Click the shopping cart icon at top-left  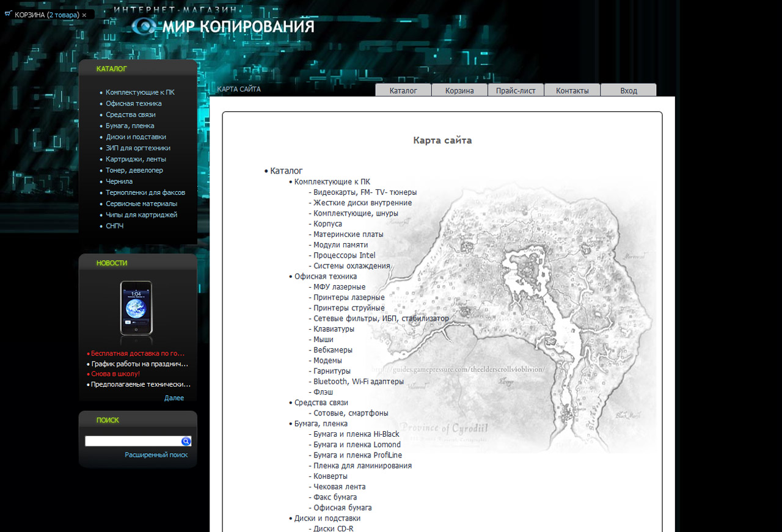pyautogui.click(x=8, y=14)
